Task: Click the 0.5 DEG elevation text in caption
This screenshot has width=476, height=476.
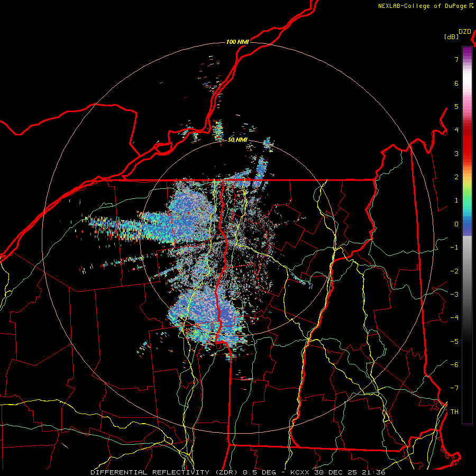Action: [260, 472]
